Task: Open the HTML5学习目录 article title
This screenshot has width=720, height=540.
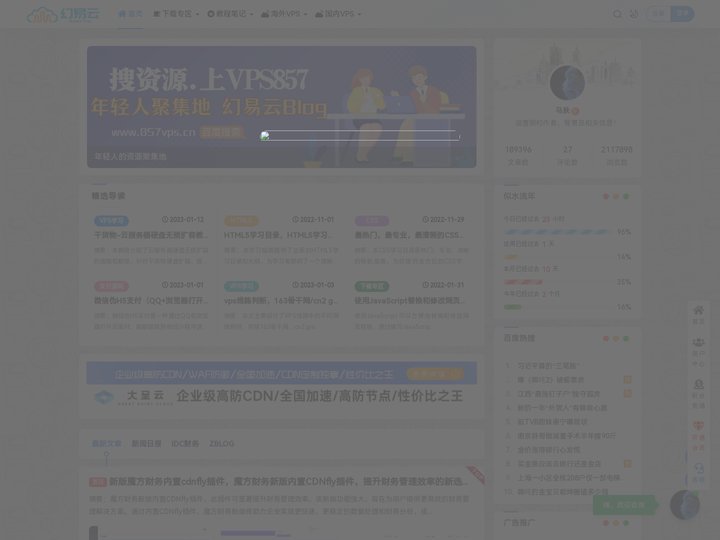Action: click(x=279, y=235)
